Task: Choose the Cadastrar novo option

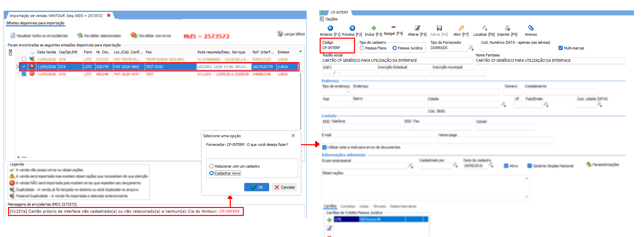Action: coord(211,173)
